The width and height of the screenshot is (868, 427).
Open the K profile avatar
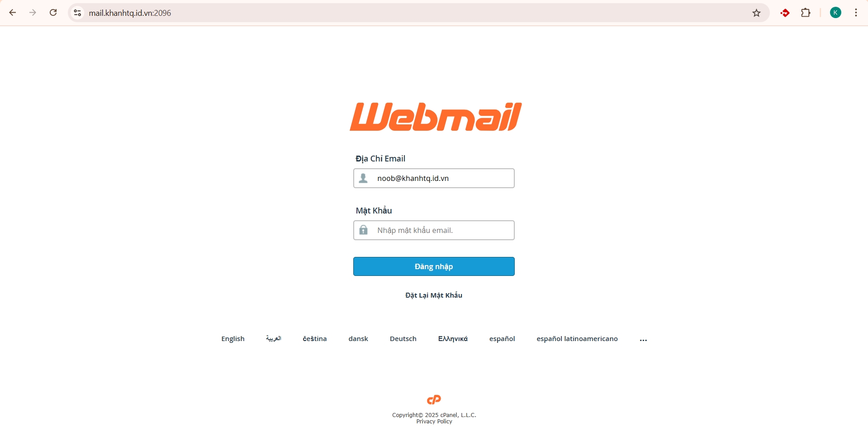(x=835, y=13)
